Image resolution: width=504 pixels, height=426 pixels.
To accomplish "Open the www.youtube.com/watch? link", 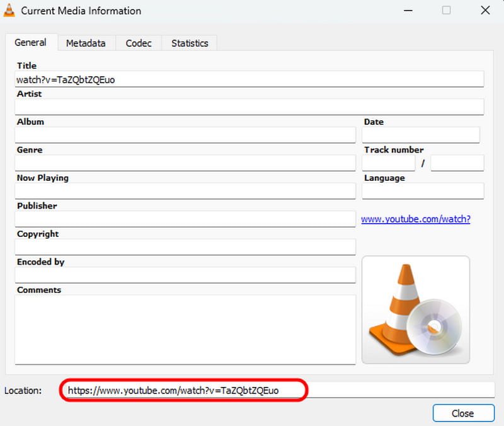I will click(416, 219).
